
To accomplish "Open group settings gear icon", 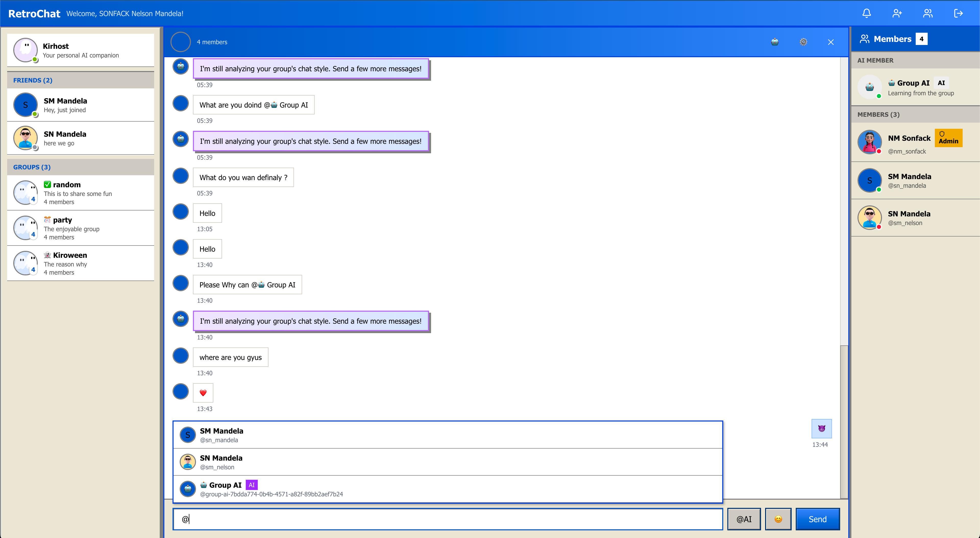I will click(803, 42).
